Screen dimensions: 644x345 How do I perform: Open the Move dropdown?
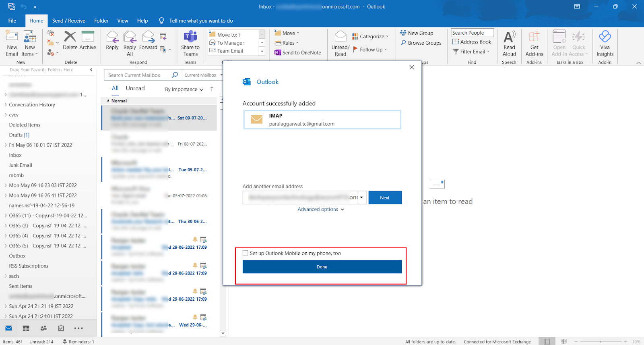point(287,33)
